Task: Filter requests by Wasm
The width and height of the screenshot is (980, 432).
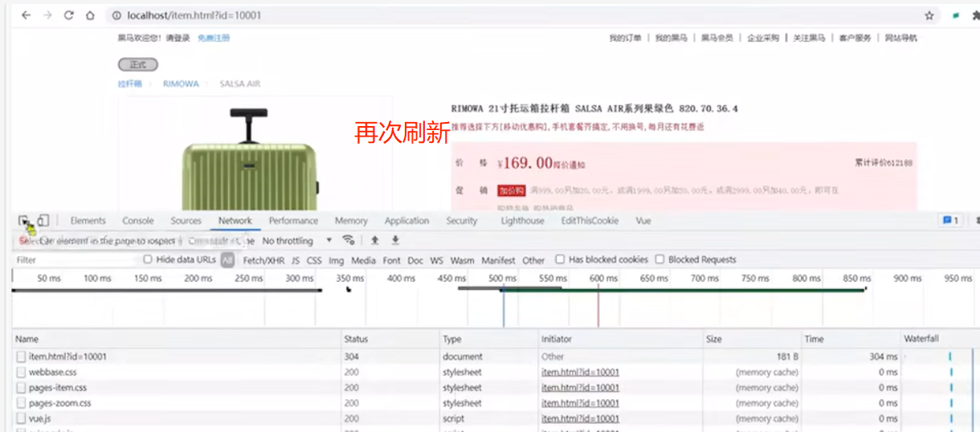Action: [x=462, y=260]
